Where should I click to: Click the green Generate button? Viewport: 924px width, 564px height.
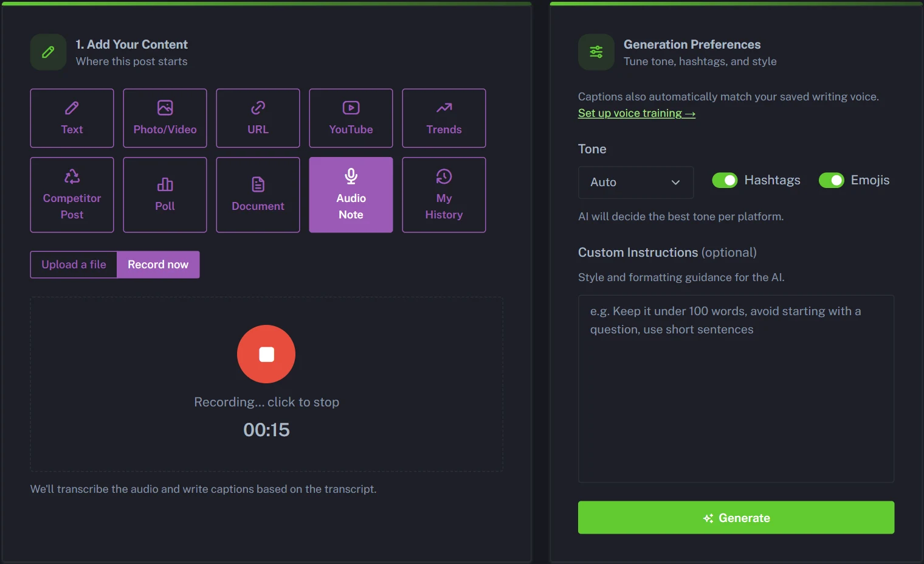point(736,518)
